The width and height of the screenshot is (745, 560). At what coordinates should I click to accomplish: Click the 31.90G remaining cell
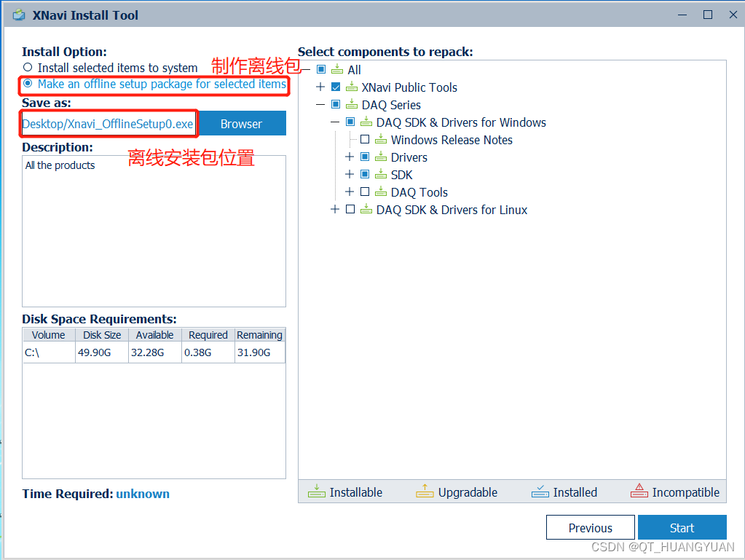pos(260,352)
